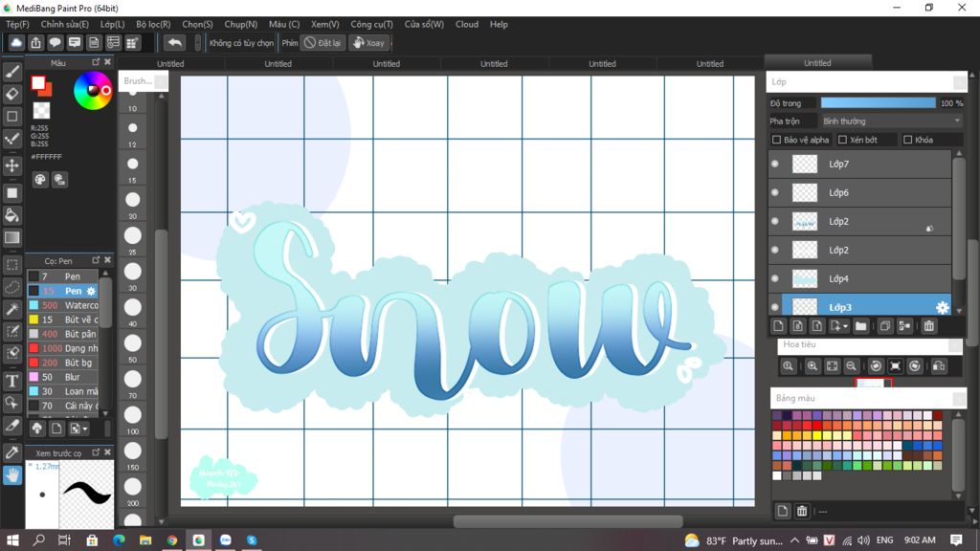
Task: Click the cloud save icon in toolbar
Action: 16,42
